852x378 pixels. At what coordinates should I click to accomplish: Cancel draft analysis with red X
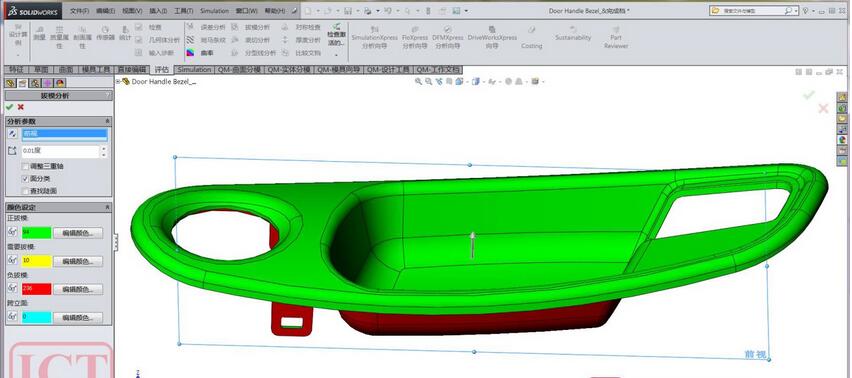(x=21, y=107)
